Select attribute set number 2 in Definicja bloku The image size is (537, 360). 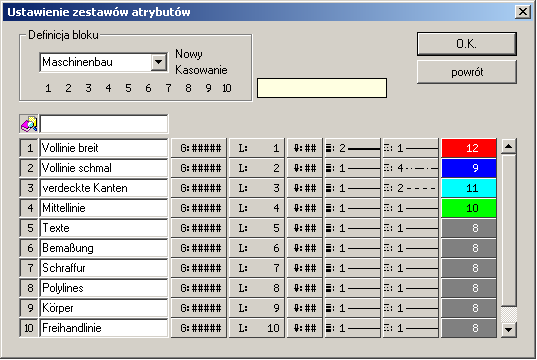pos(68,88)
